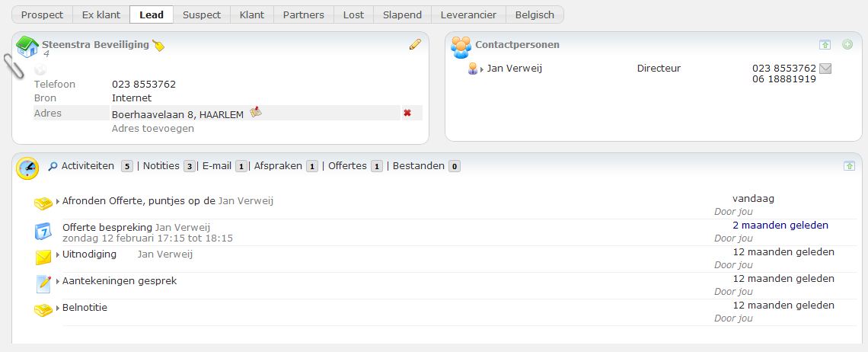
Task: Expand contact Jan Verweij details
Action: pos(482,69)
